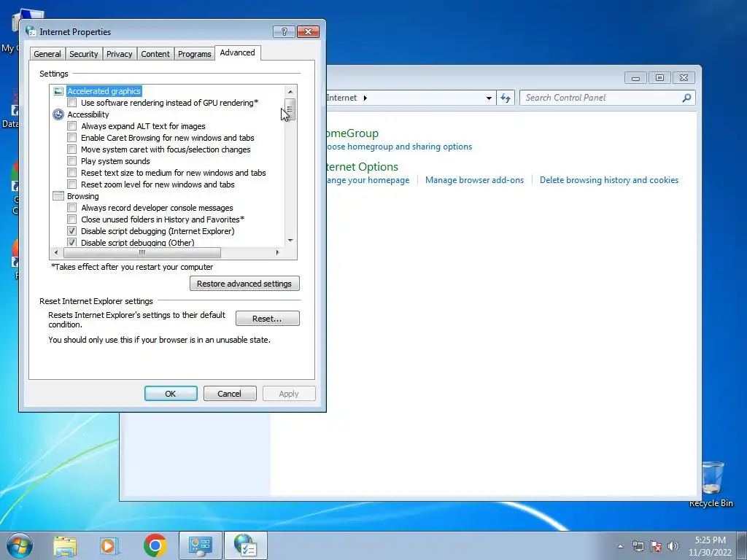Screen dimensions: 747x560
Task: Click the horizontal scrollbar thumb in settings list
Action: pos(142,252)
